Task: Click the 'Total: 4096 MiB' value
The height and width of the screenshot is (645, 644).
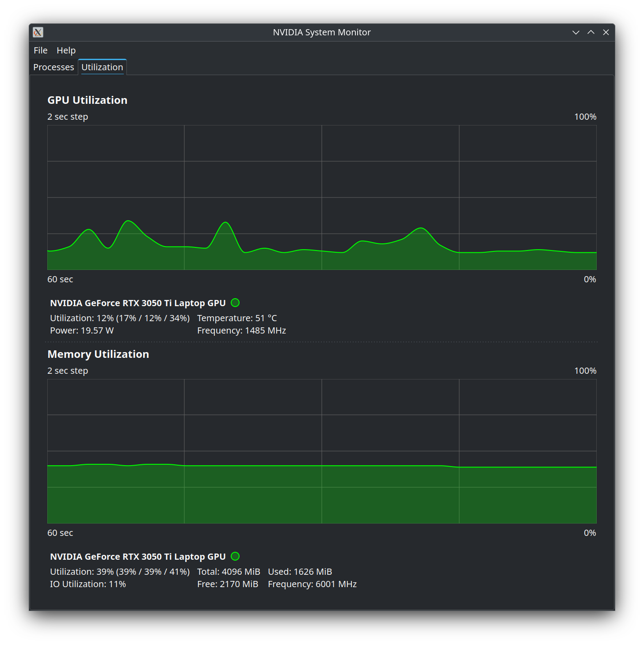Action: tap(229, 572)
